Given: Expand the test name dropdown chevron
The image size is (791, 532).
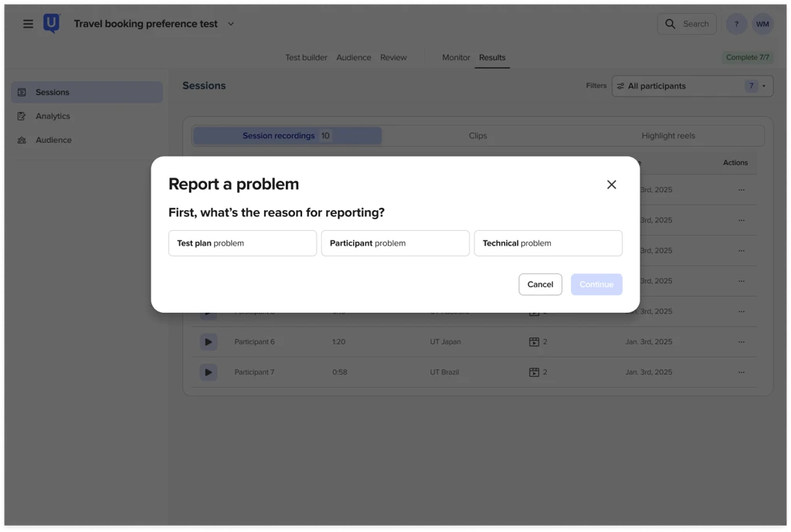Looking at the screenshot, I should tap(231, 24).
